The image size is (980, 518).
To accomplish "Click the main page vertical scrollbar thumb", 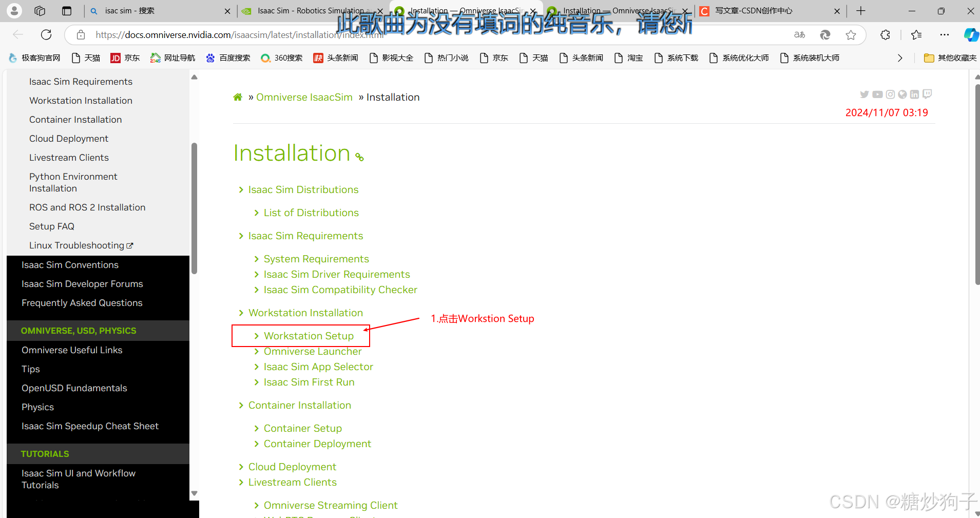I will (x=977, y=183).
